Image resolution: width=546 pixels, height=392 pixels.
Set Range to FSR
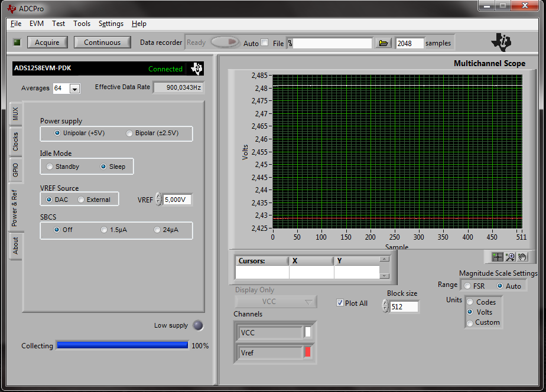click(467, 286)
